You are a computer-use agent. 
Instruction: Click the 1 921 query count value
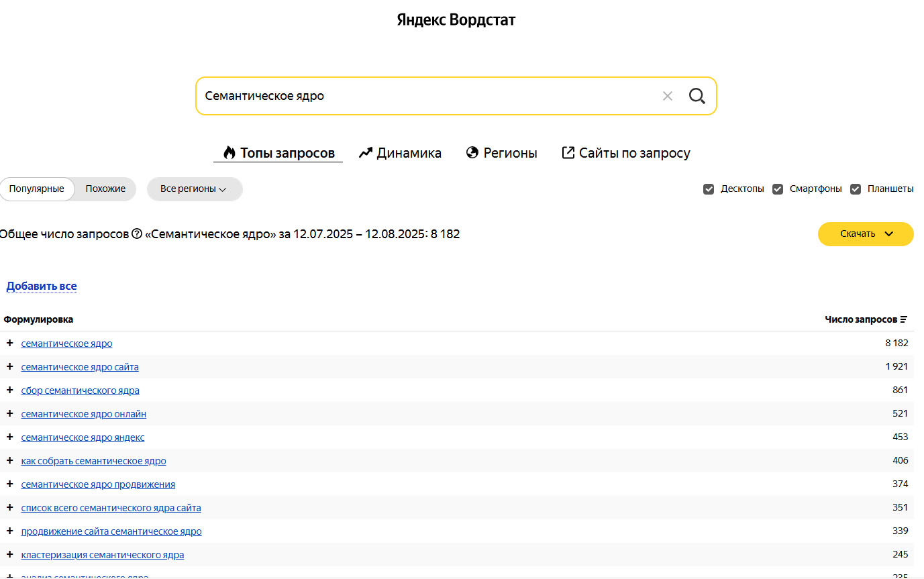[x=896, y=366]
